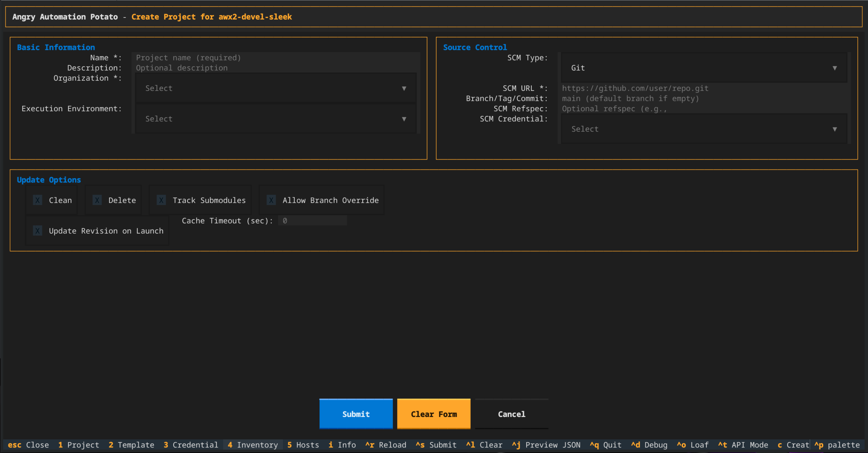The width and height of the screenshot is (868, 453).
Task: Click the Angry Automation Potato title
Action: pyautogui.click(x=65, y=17)
